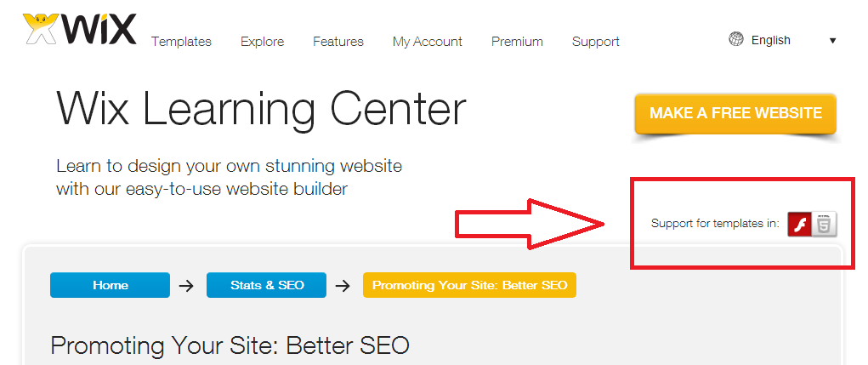868x365 pixels.
Task: Open the Templates menu
Action: pyautogui.click(x=182, y=42)
